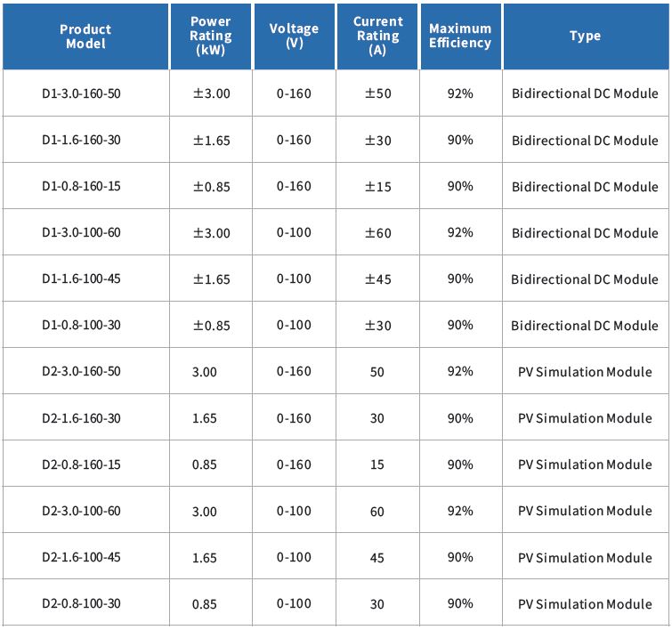Select the Maximum Efficiency header cell

(460, 36)
